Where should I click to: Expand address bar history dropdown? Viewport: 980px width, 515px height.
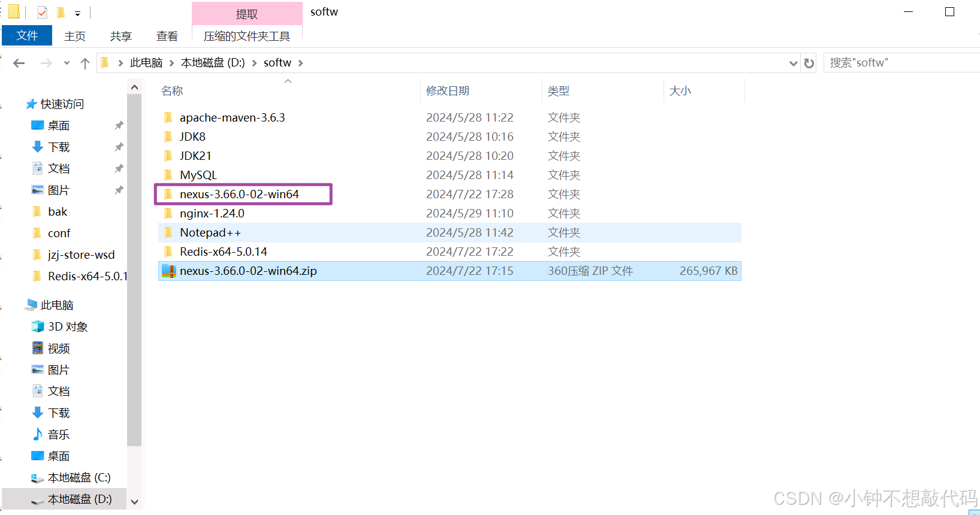tap(793, 63)
